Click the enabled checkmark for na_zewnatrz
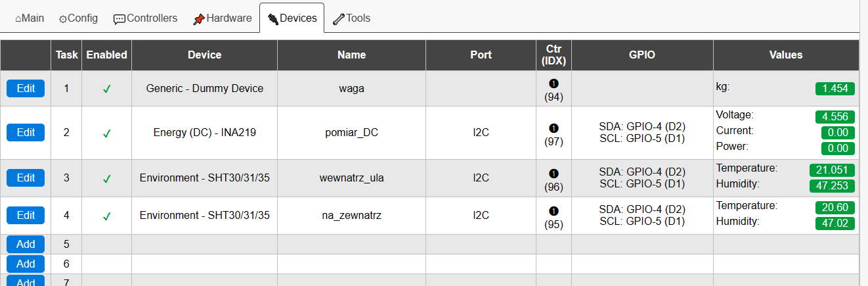The height and width of the screenshot is (286, 868). (x=106, y=216)
